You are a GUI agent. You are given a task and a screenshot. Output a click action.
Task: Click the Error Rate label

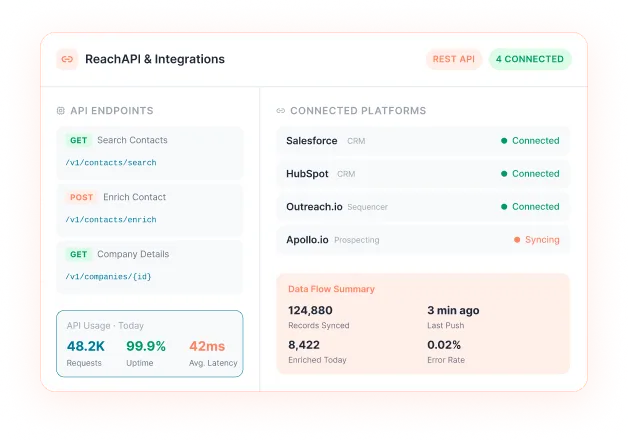[446, 360]
